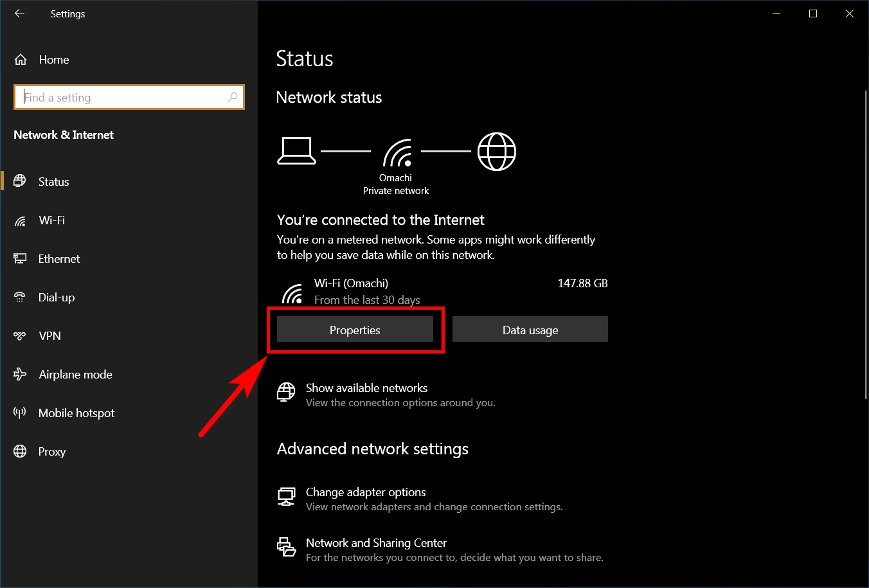Image resolution: width=869 pixels, height=588 pixels.
Task: Open Show available networks link
Action: pos(367,388)
